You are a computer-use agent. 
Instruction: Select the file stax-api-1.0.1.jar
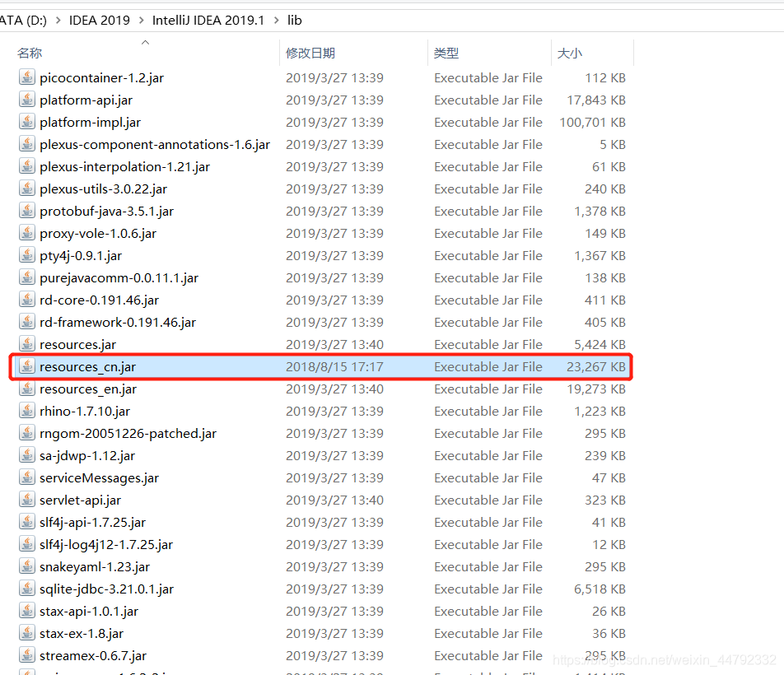click(89, 611)
